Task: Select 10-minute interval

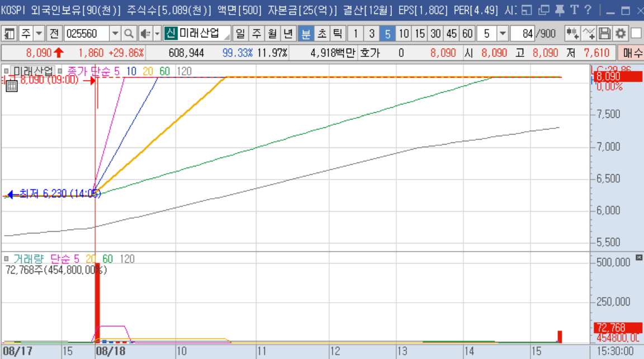Action: coord(404,33)
